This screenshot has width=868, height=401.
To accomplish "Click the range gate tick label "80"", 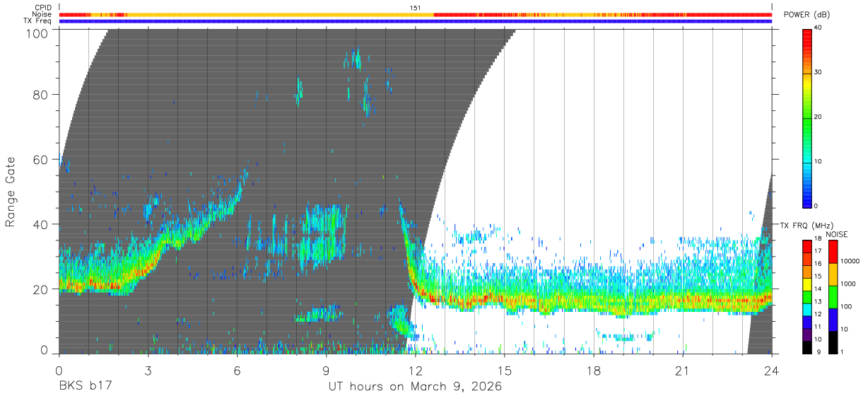I will 40,95.
